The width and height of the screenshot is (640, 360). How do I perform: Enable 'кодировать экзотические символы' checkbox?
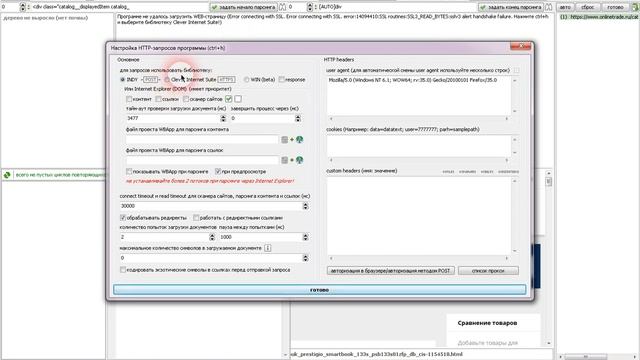point(123,270)
